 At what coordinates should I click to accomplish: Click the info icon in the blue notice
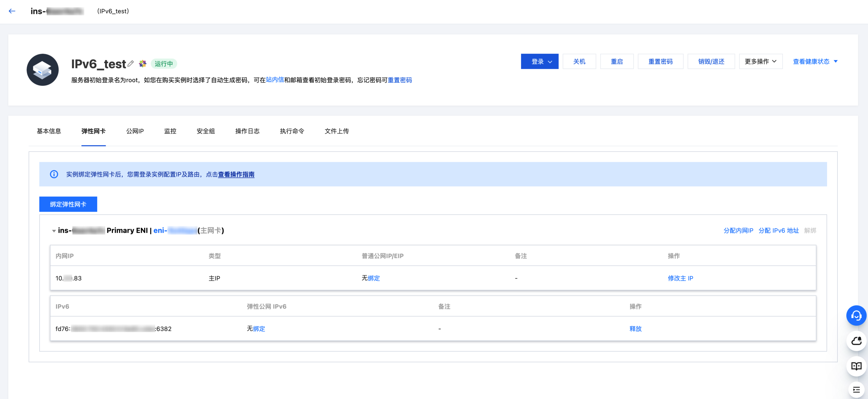click(54, 174)
